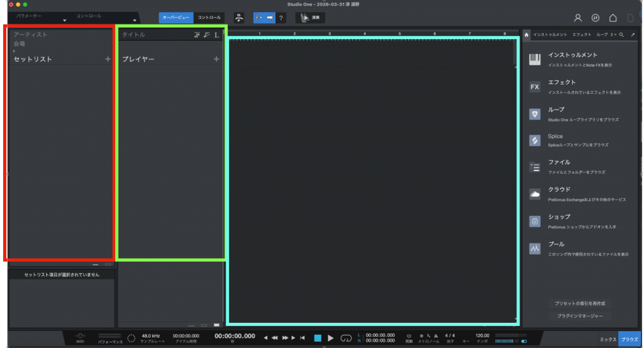Toggle the loop button in transport
Image resolution: width=644 pixels, height=348 pixels.
pos(346,338)
